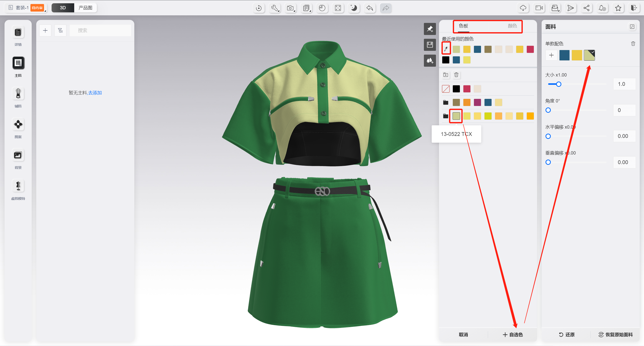Activate the eyedropper color picker tool
The width and height of the screenshot is (644, 346).
coord(446,49)
